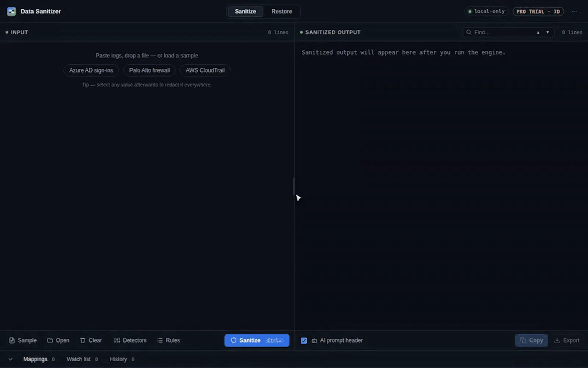Click the Data Sanitizer app logo icon
This screenshot has width=588, height=368.
[x=11, y=11]
